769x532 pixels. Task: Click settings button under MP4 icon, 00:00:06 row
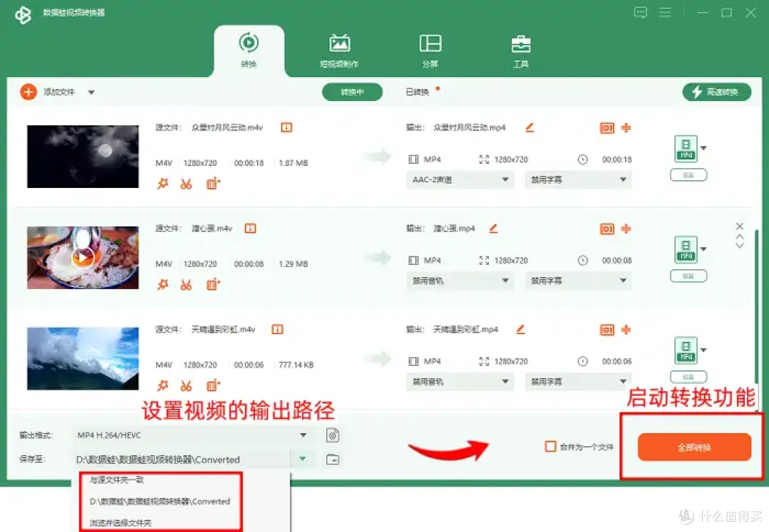(x=689, y=377)
